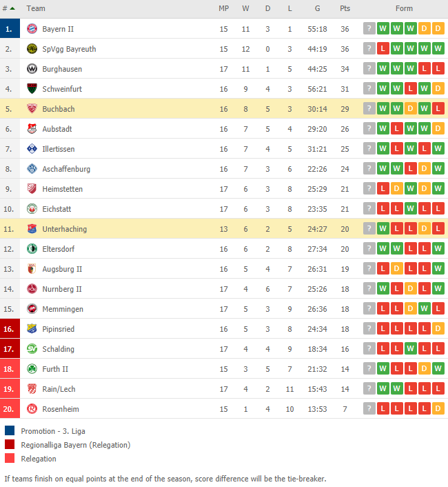
Task: Click the Illertissen blue diamond badge
Action: point(32,149)
